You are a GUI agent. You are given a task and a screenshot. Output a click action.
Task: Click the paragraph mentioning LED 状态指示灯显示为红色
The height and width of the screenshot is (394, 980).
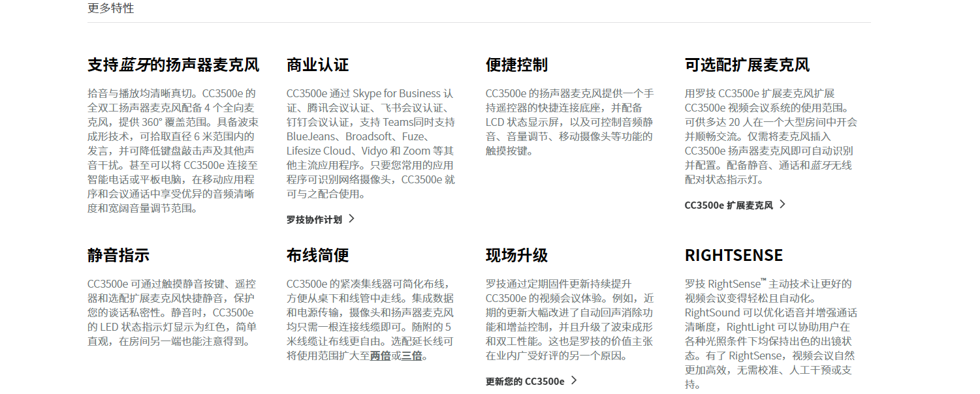(172, 312)
